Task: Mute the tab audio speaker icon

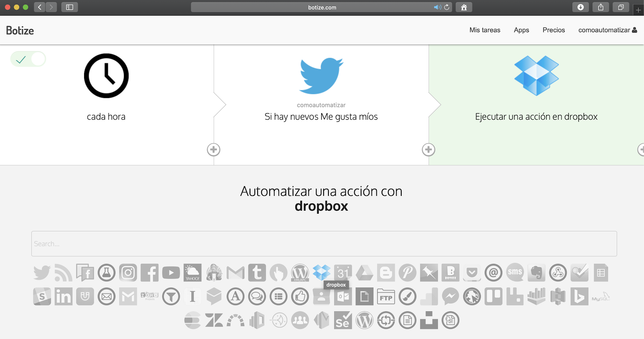Action: [x=437, y=7]
